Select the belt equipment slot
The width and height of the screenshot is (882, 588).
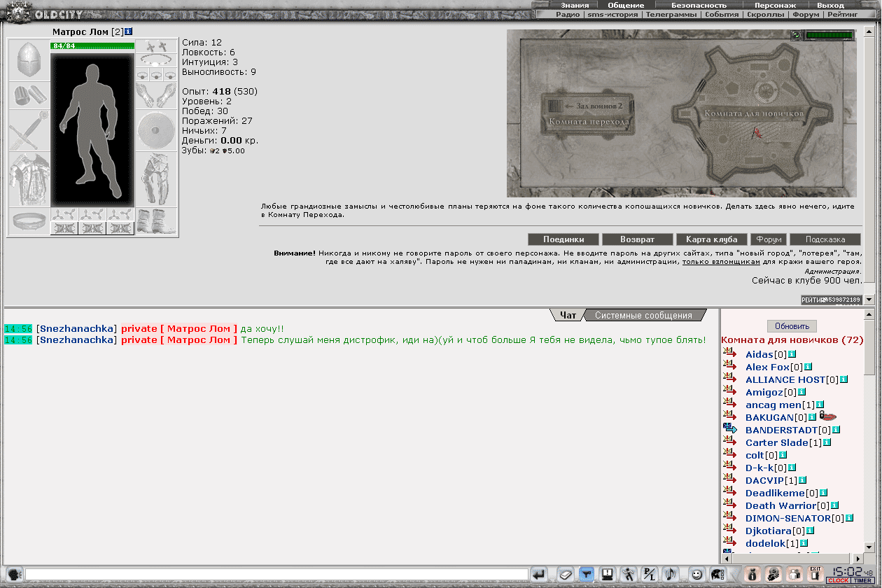29,222
